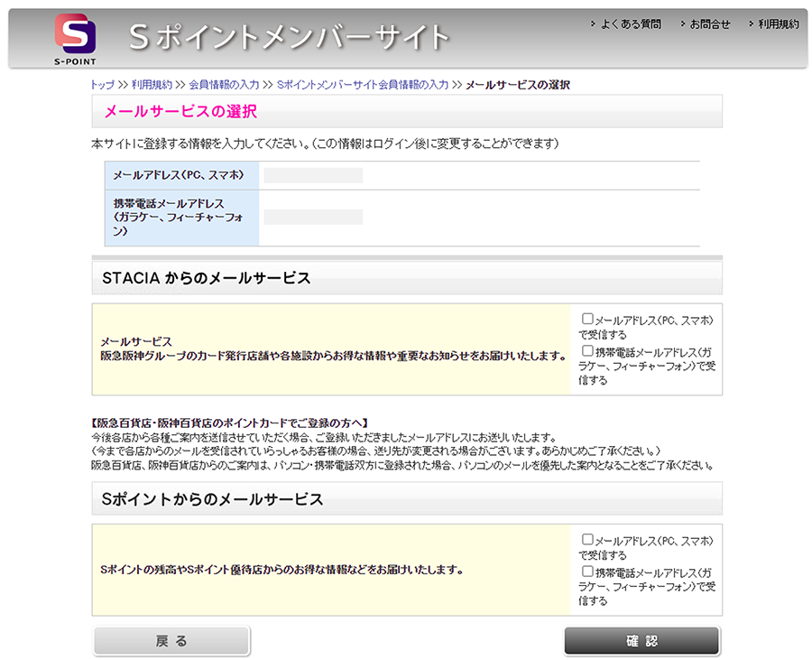Open the よくある質問 link

(x=631, y=23)
